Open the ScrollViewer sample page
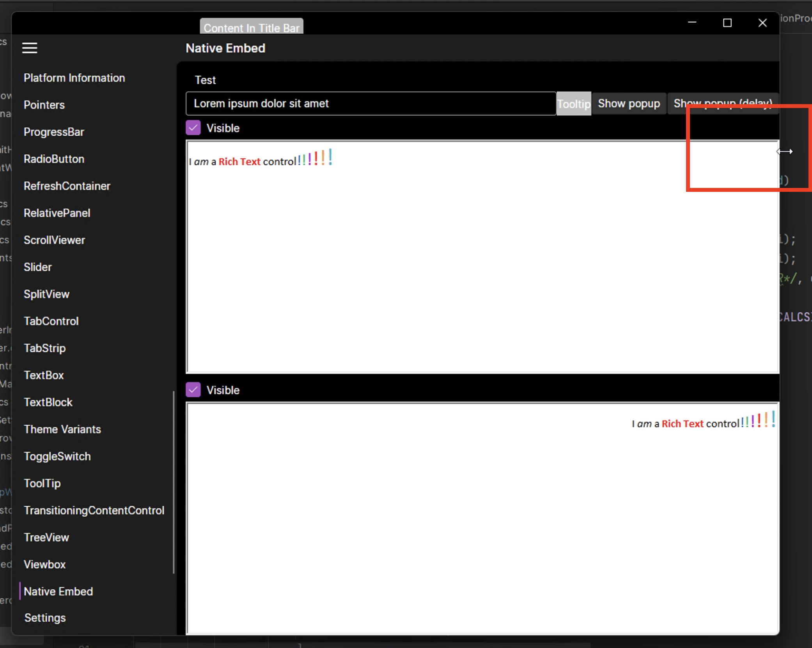This screenshot has height=648, width=812. coord(54,240)
